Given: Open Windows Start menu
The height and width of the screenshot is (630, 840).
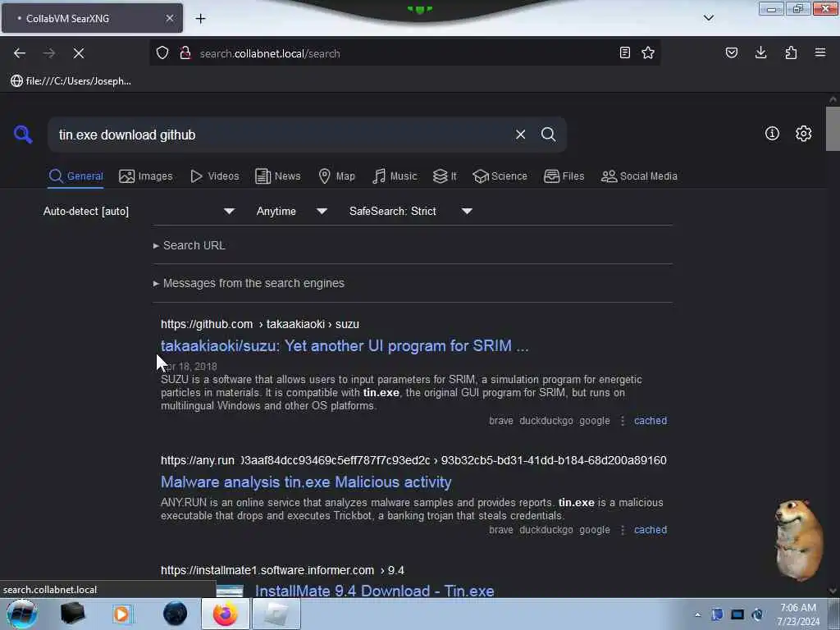Looking at the screenshot, I should [x=21, y=614].
